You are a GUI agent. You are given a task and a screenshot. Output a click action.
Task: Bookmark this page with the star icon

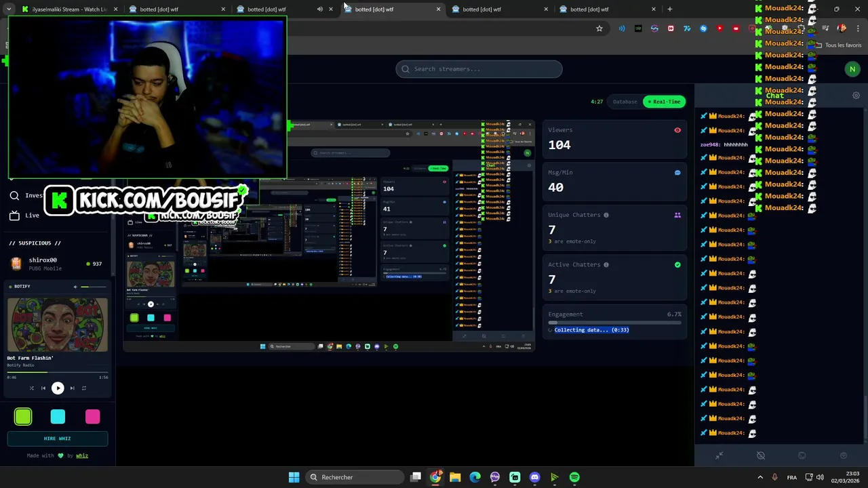(599, 28)
